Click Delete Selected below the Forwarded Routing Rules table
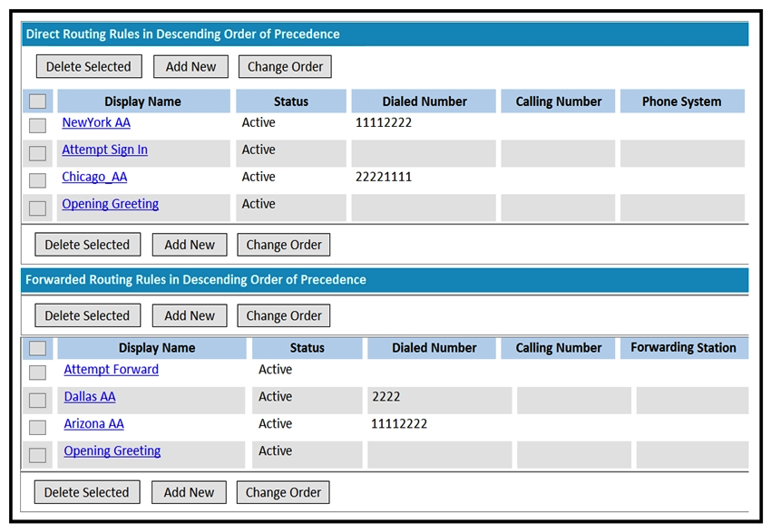Image resolution: width=771 pixels, height=532 pixels. pos(87,492)
